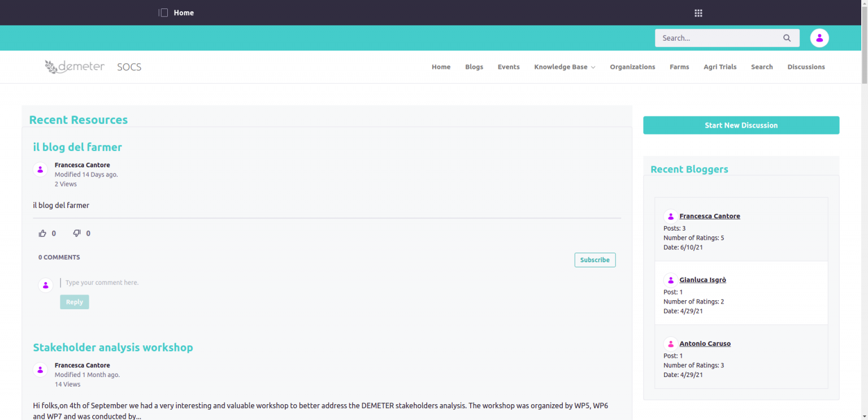This screenshot has width=868, height=420.
Task: Open the user profile avatar in header
Action: click(x=819, y=38)
